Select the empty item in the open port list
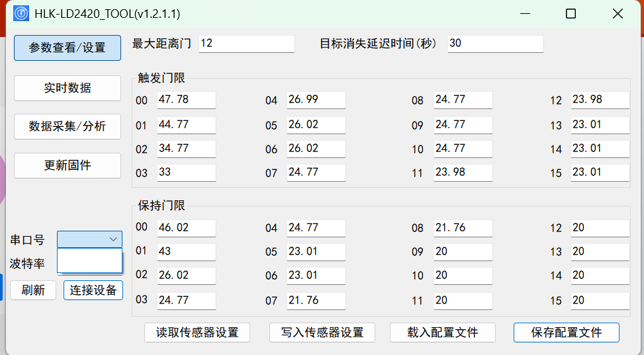The width and height of the screenshot is (644, 355). [90, 260]
